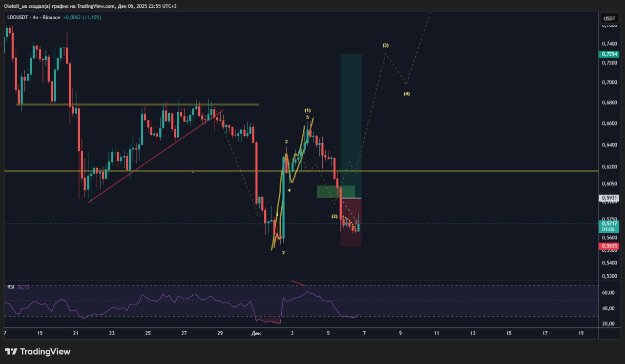
Task: Click the 0,5400 price scale value
Action: (608, 263)
